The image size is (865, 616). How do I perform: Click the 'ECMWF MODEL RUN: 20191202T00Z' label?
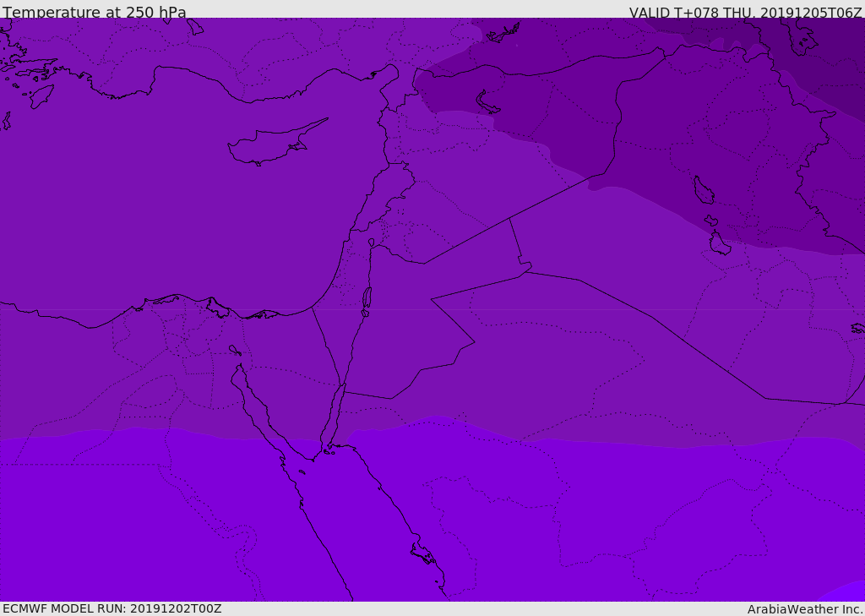coord(112,609)
